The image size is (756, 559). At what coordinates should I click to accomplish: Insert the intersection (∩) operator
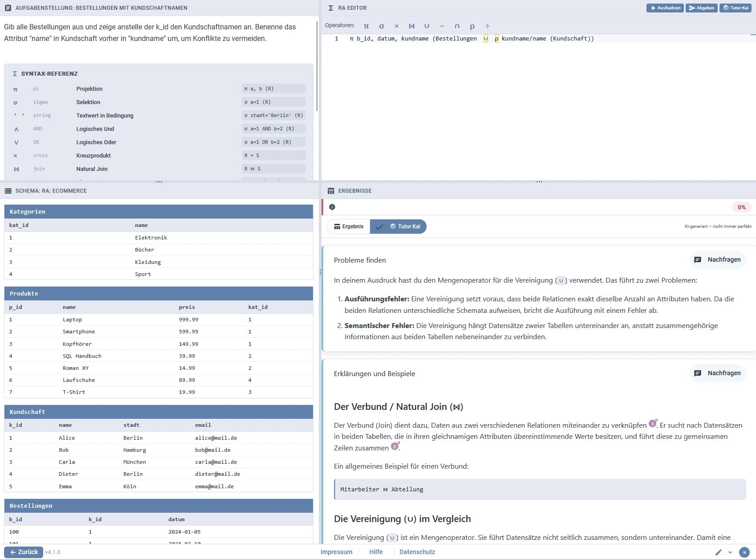click(x=457, y=26)
